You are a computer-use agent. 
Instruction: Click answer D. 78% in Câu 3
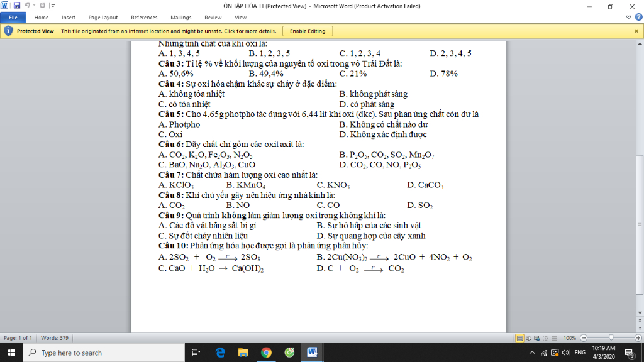click(443, 74)
